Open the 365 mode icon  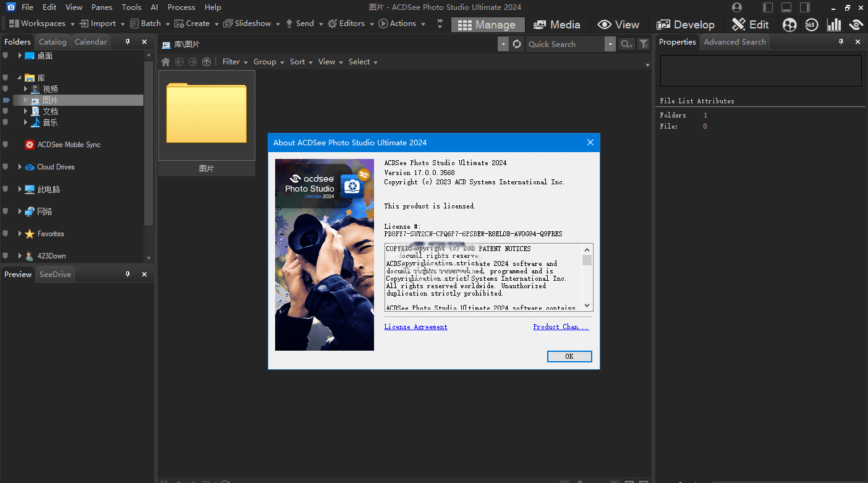click(812, 25)
